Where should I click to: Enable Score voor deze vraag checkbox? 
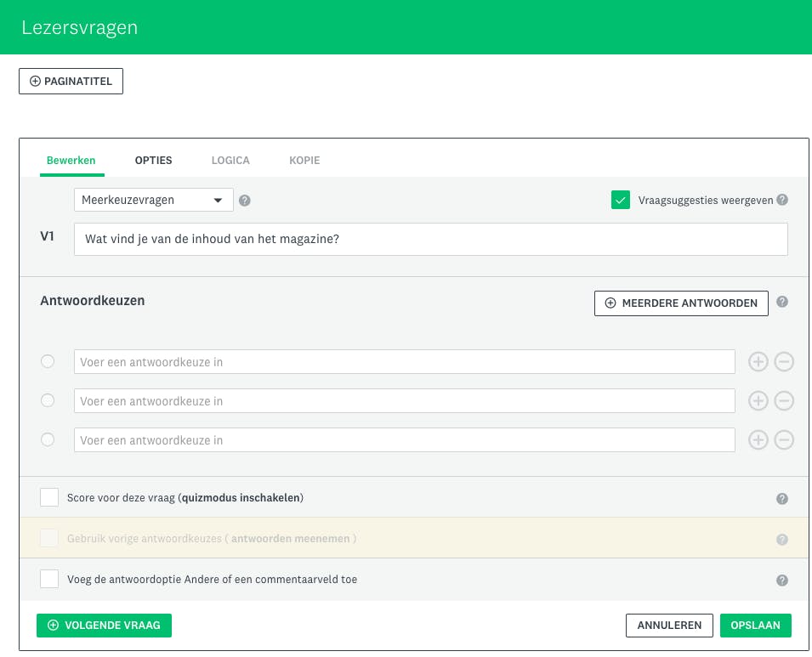point(49,497)
